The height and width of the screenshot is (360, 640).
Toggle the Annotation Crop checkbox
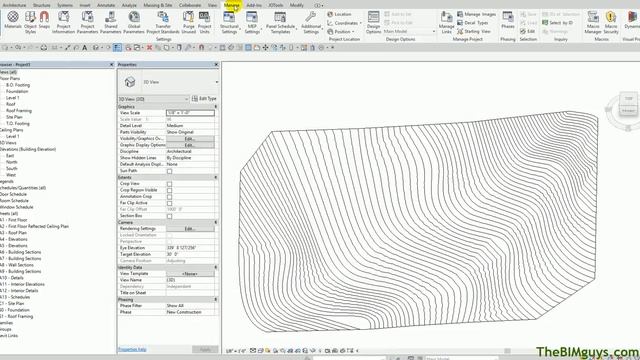point(169,197)
